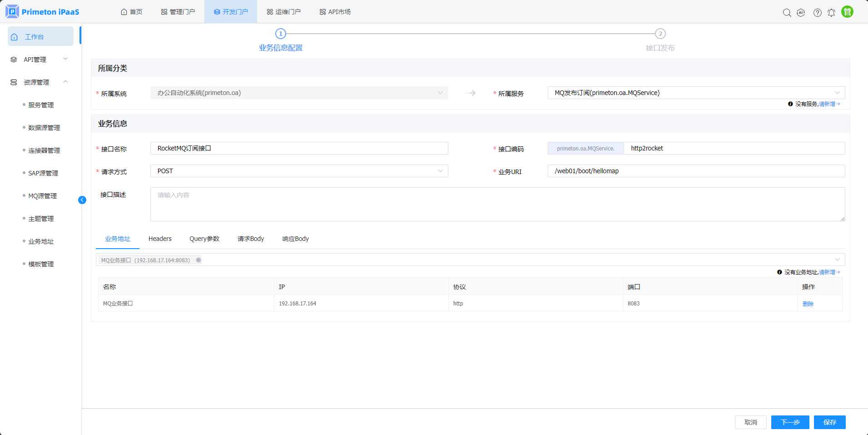Screen dimensions: 868x435
Task: Open MQ源管理 in the sidebar
Action: (x=43, y=196)
